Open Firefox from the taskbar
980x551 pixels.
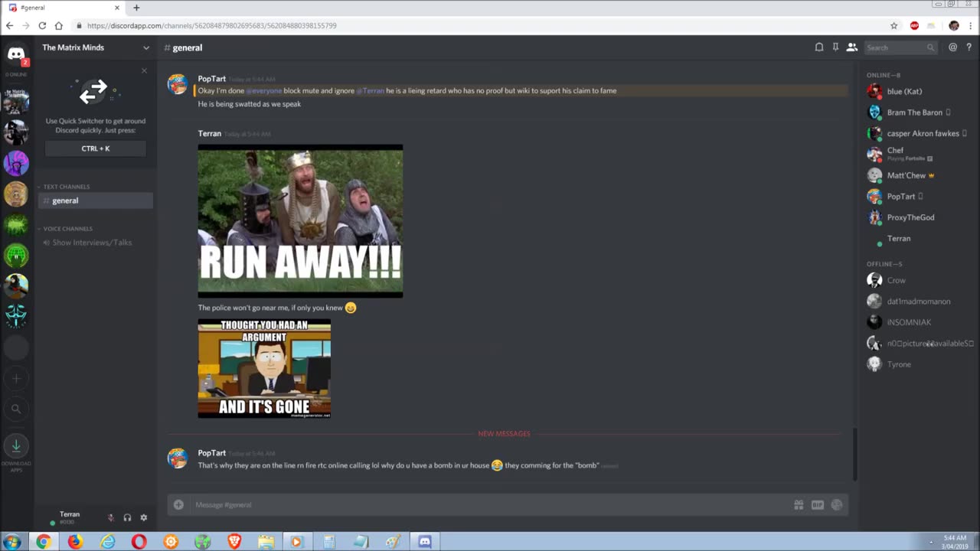tap(75, 542)
